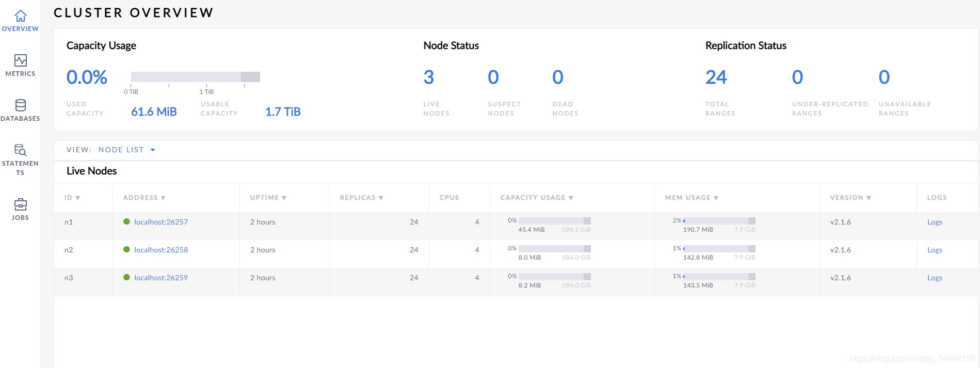Click the unavailable ranges count
The image size is (980, 368).
point(885,77)
